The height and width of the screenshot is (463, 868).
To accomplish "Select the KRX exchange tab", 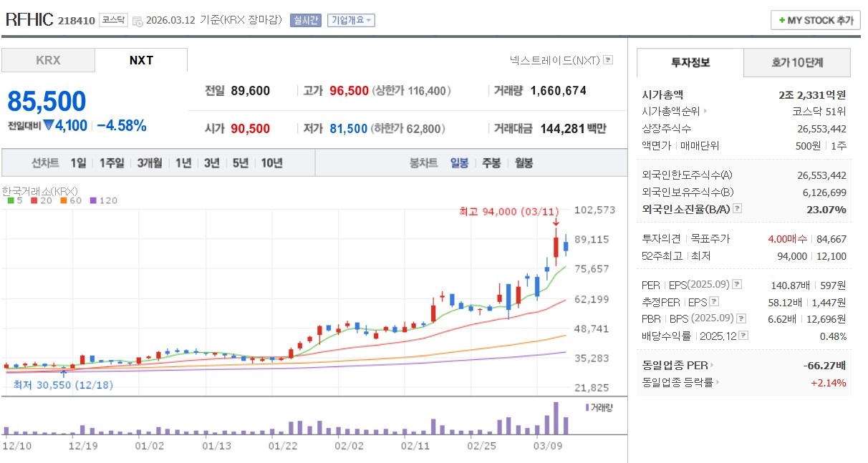I will tap(47, 60).
